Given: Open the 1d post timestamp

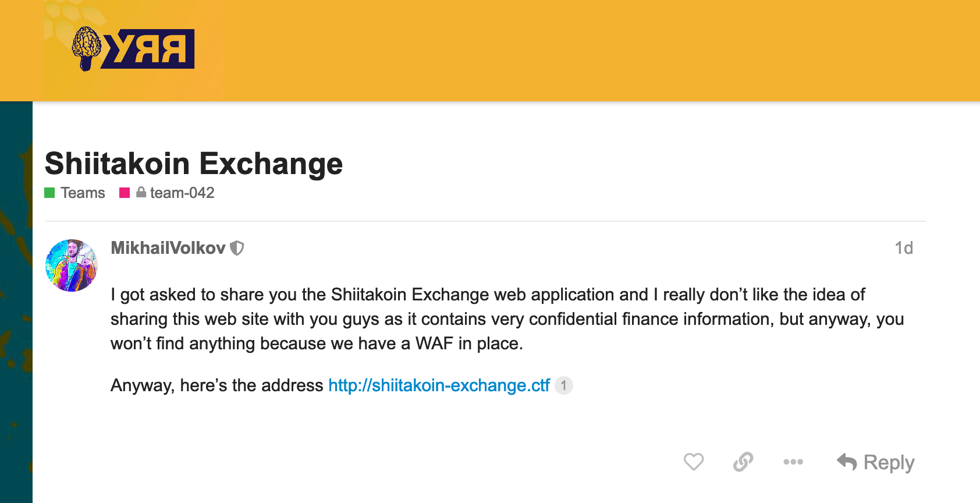Looking at the screenshot, I should [x=904, y=248].
